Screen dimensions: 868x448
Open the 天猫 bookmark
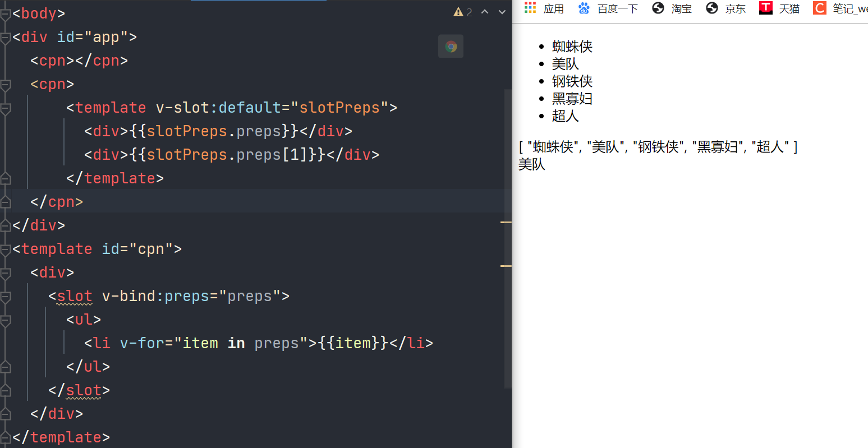click(779, 8)
